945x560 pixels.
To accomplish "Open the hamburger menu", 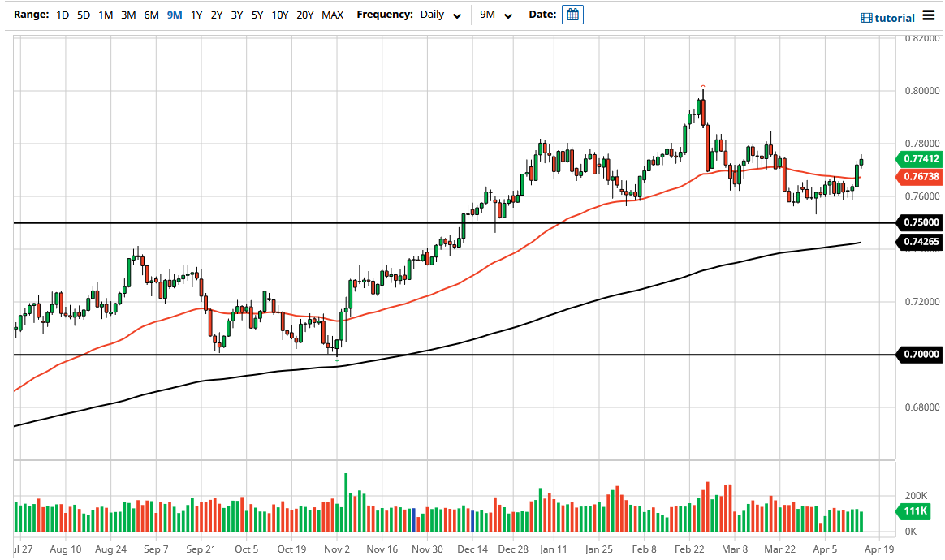I will (929, 16).
